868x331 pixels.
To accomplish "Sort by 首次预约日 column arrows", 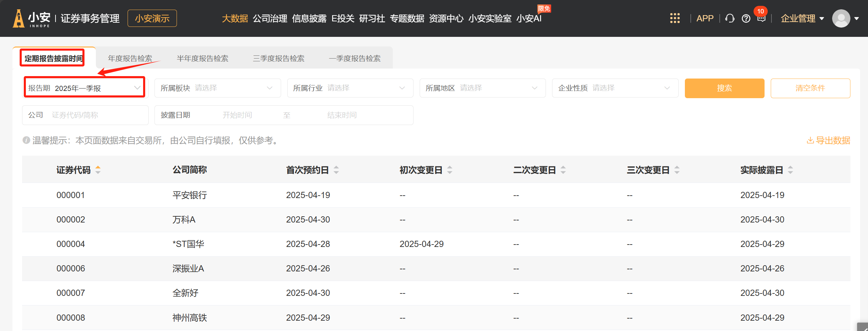I will [x=336, y=170].
